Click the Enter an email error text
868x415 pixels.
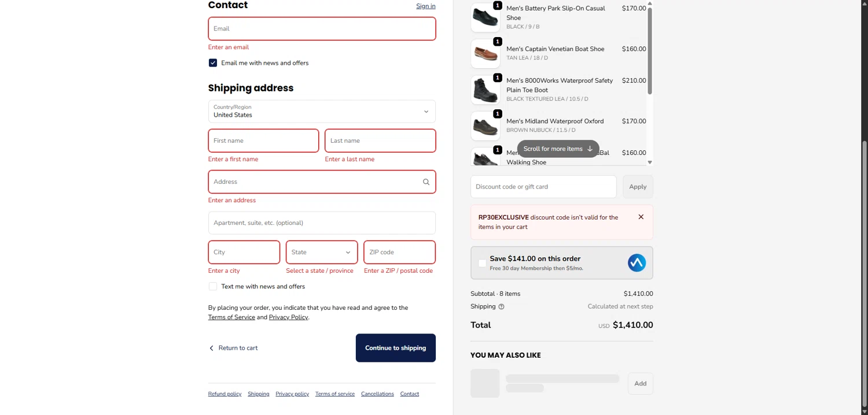pyautogui.click(x=229, y=47)
